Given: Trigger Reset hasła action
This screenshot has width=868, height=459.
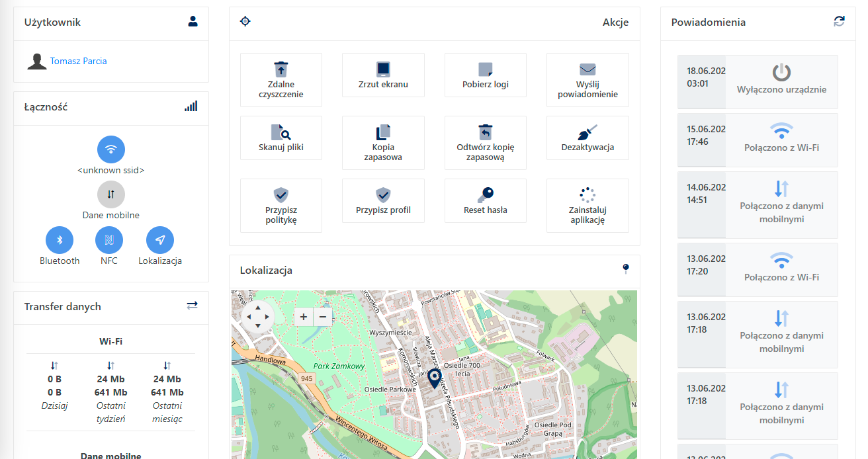Looking at the screenshot, I should point(486,200).
